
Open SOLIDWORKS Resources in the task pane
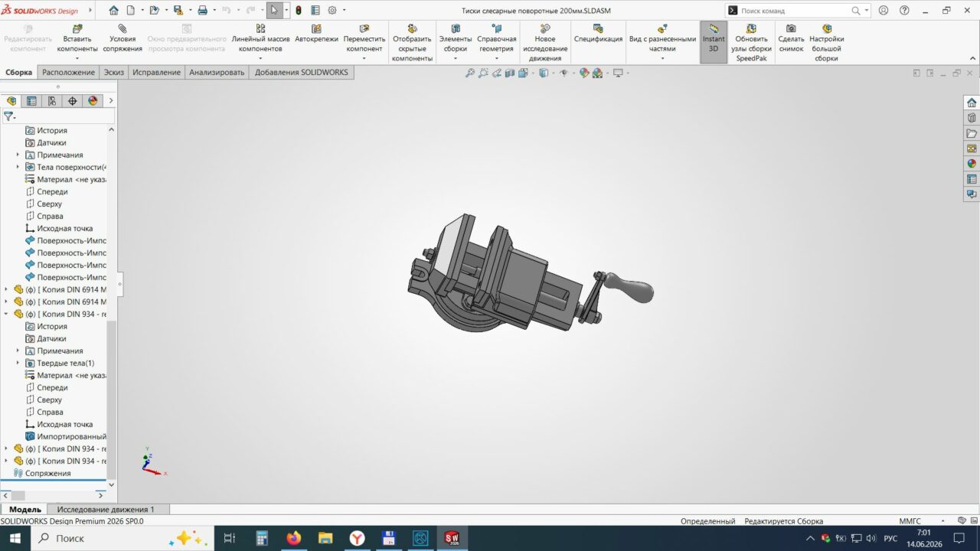972,103
